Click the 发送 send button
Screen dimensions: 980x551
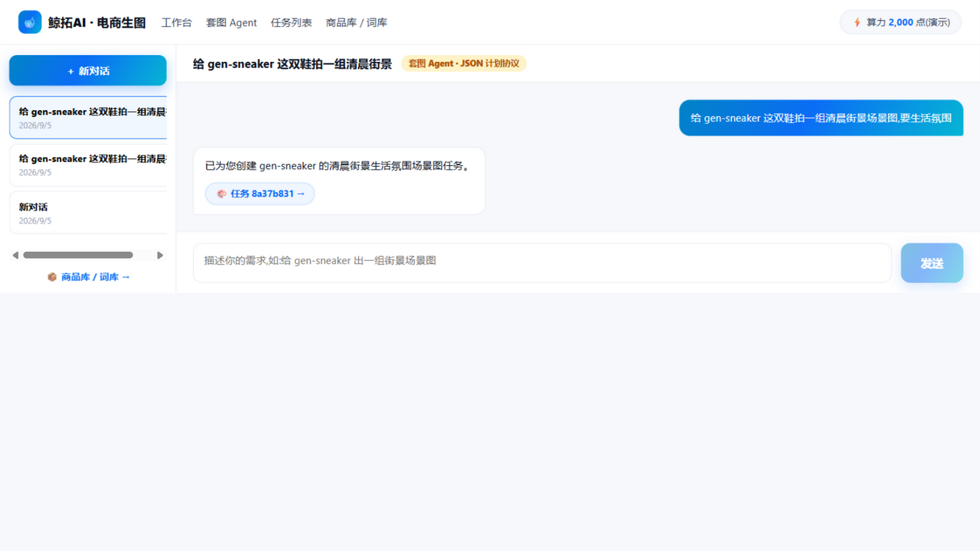tap(932, 263)
